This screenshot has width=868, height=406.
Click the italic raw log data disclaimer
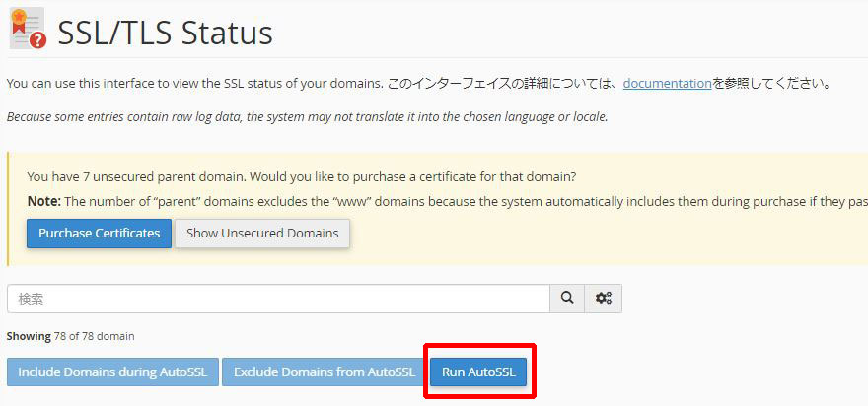point(307,117)
